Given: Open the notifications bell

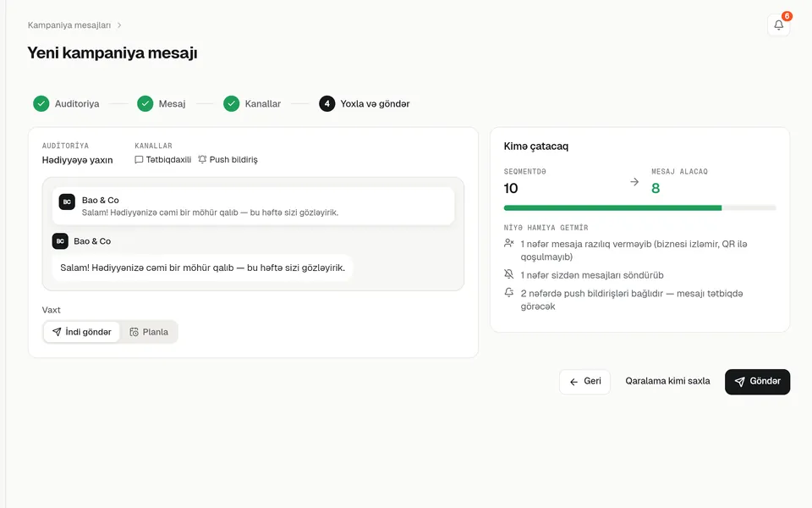Looking at the screenshot, I should [778, 25].
